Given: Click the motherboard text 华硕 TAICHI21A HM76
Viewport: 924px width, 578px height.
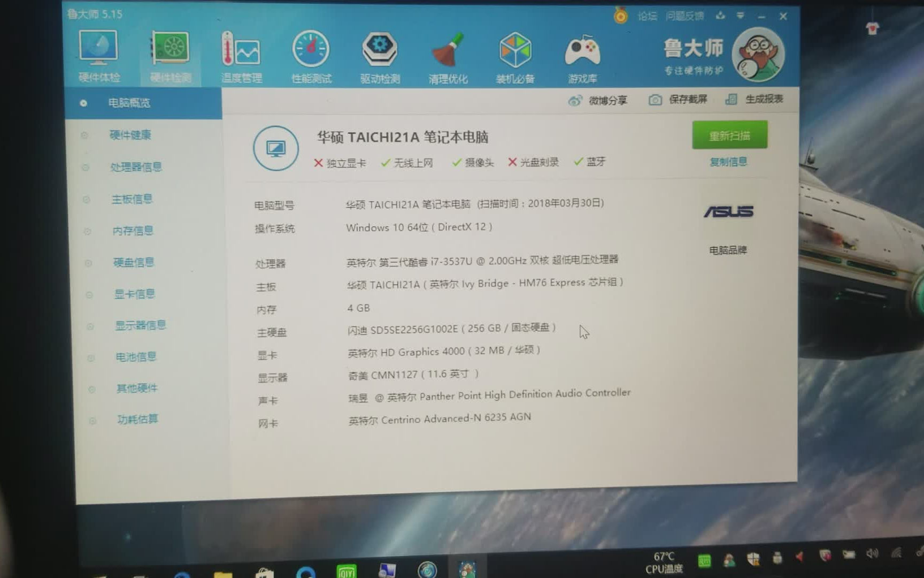Looking at the screenshot, I should (485, 283).
